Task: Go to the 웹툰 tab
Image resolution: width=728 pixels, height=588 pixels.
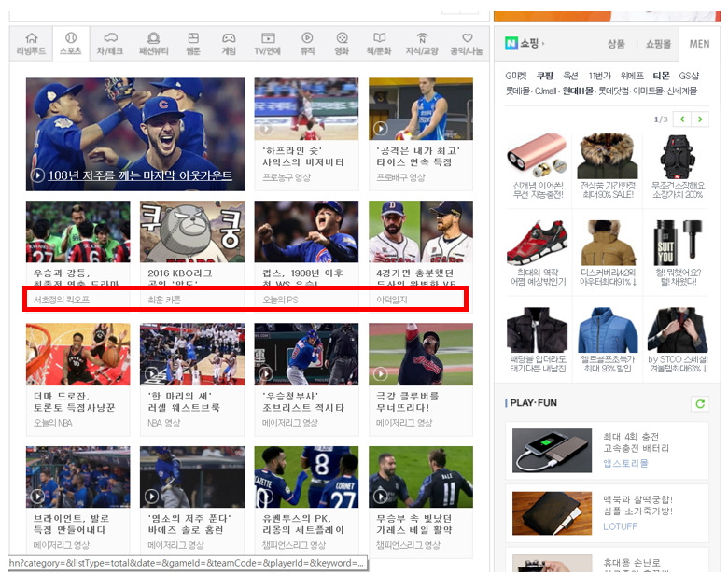Action: pyautogui.click(x=193, y=44)
